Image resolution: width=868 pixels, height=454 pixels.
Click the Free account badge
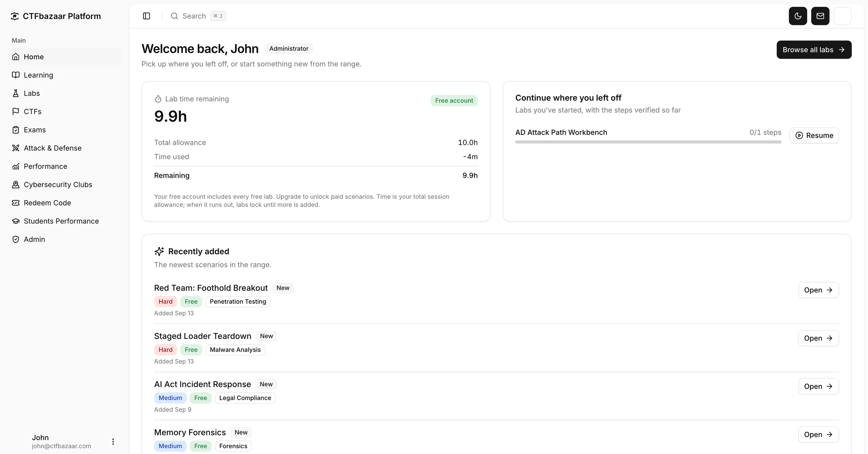[x=454, y=101]
